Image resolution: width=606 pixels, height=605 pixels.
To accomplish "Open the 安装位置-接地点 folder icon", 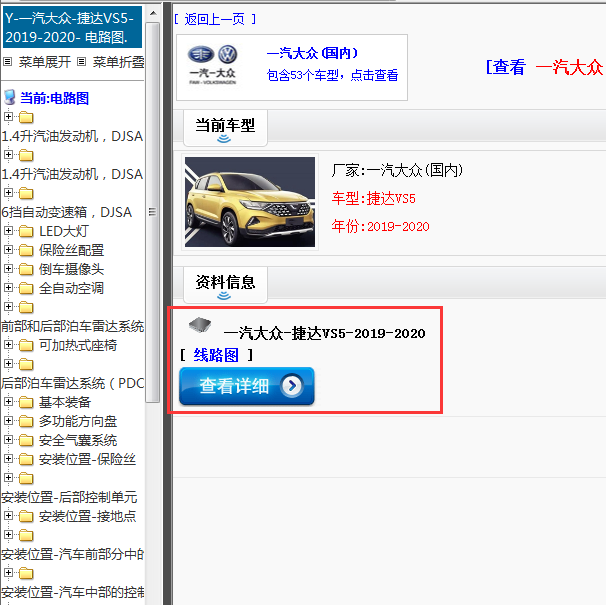I will point(26,516).
